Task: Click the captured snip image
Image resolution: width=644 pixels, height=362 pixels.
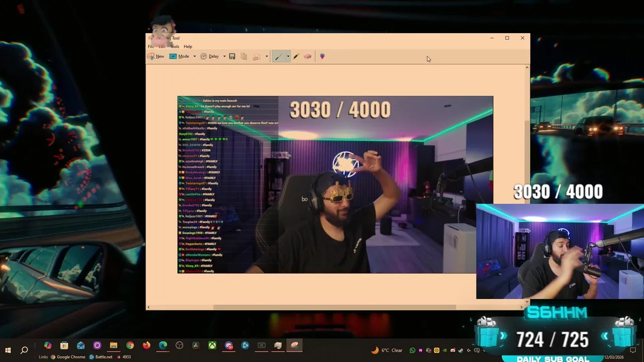Action: [x=335, y=185]
